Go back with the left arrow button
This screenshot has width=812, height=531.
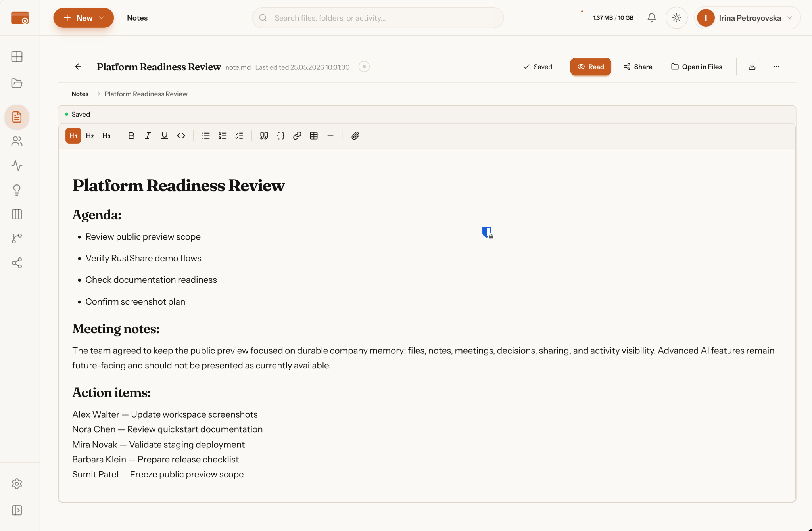(78, 67)
